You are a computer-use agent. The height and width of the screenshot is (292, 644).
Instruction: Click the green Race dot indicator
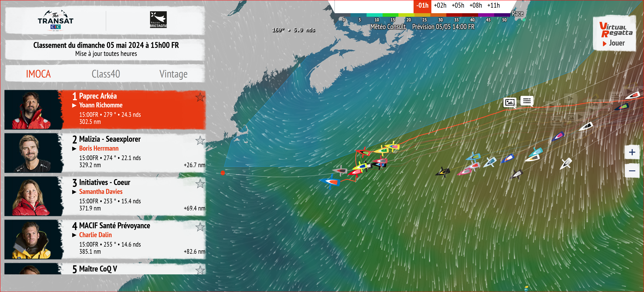[x=524, y=20]
